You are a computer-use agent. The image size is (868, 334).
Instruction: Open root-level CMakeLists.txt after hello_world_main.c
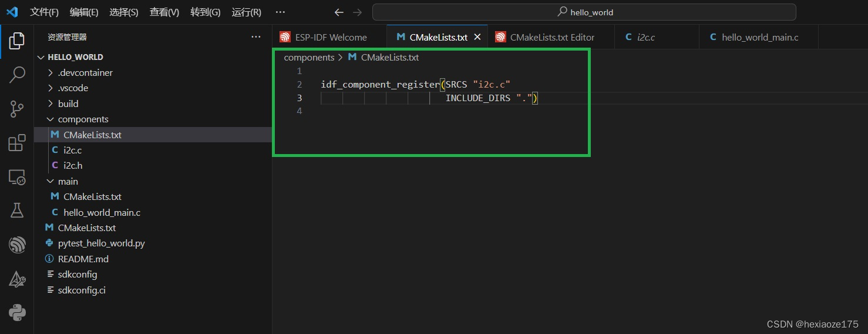pos(153,228)
